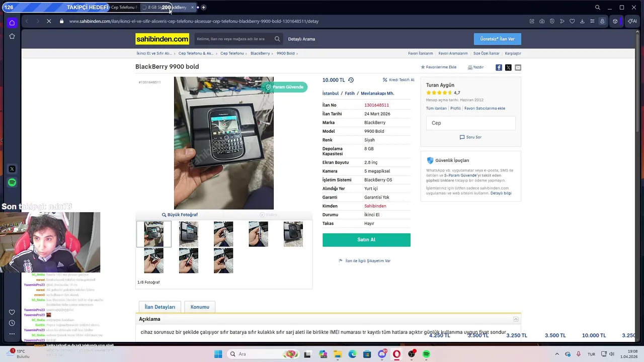Click the Cep phone number field

point(470,123)
